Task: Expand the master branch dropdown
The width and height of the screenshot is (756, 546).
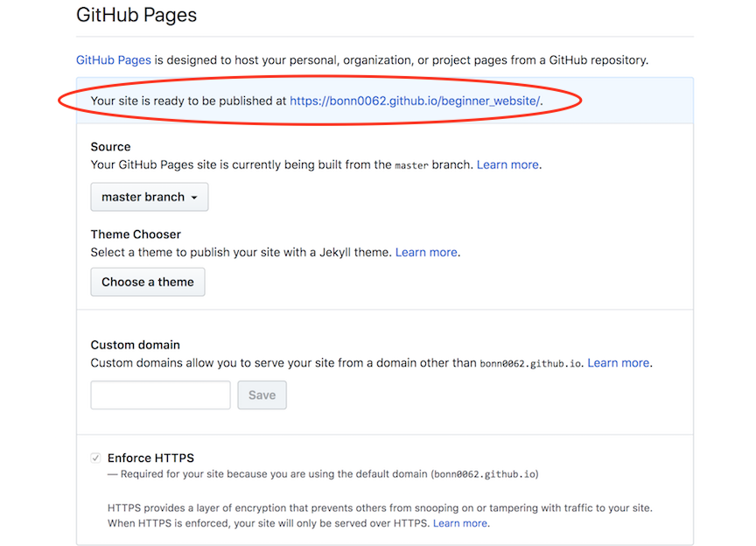Action: 149,197
